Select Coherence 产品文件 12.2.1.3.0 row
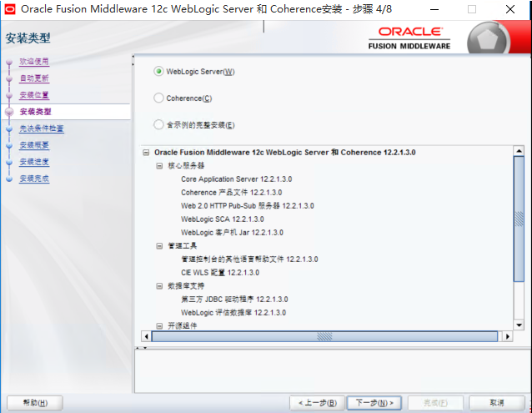This screenshot has height=413, width=532. click(x=231, y=193)
